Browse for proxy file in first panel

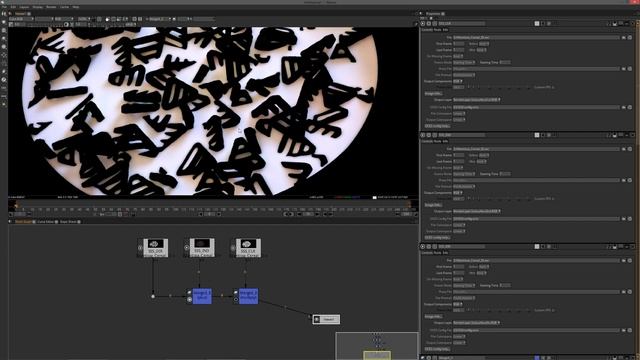[624, 69]
